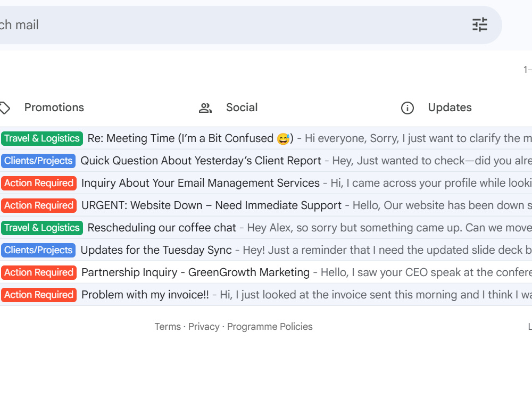Viewport: 532px width, 399px height.
Task: Click snippet 'Hi, I came across your profile'
Action: [x=431, y=183]
